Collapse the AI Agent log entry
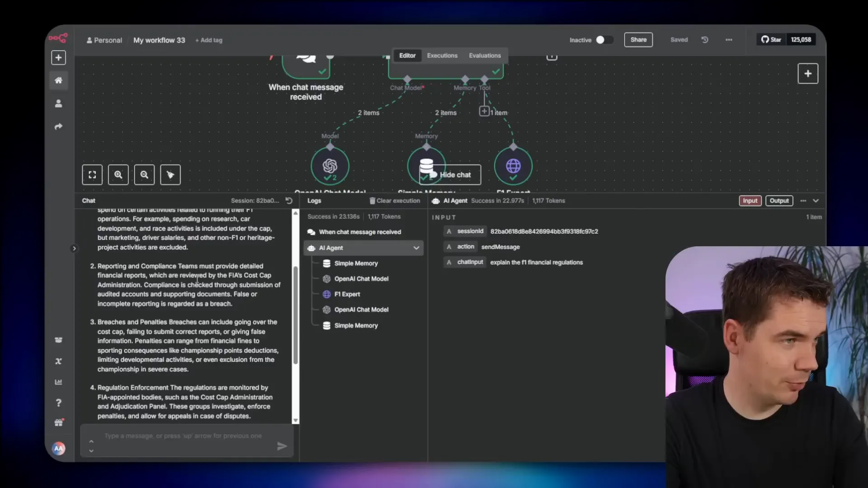868x488 pixels. [x=416, y=248]
